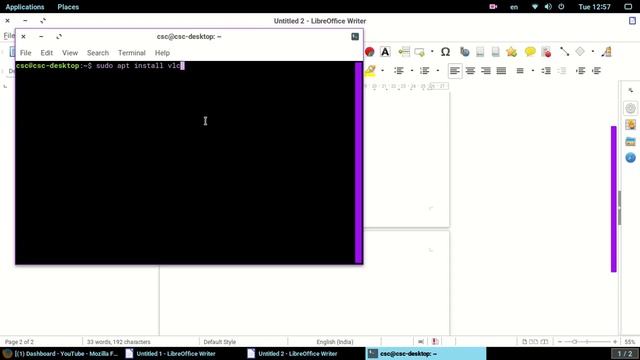
Task: Click the Page 2 of 2 status field
Action: [19, 342]
